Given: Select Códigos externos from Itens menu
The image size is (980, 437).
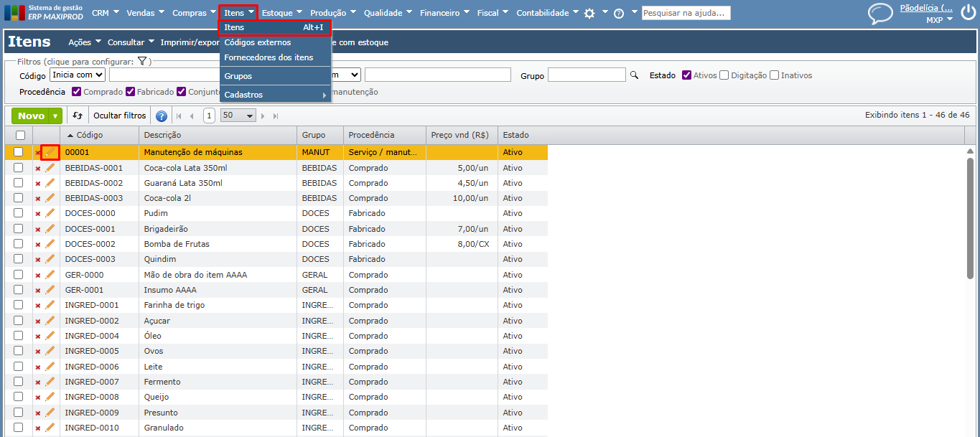Looking at the screenshot, I should click(x=257, y=42).
